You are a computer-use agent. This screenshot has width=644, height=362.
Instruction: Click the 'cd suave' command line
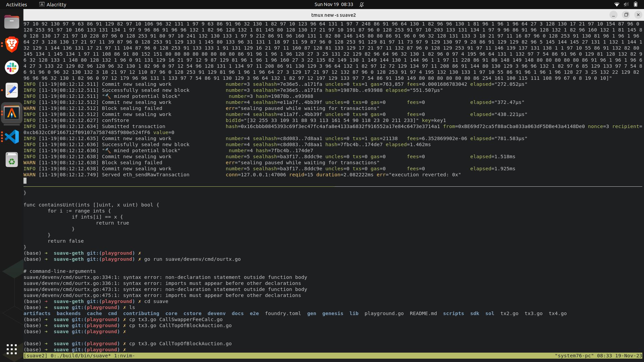click(x=156, y=301)
